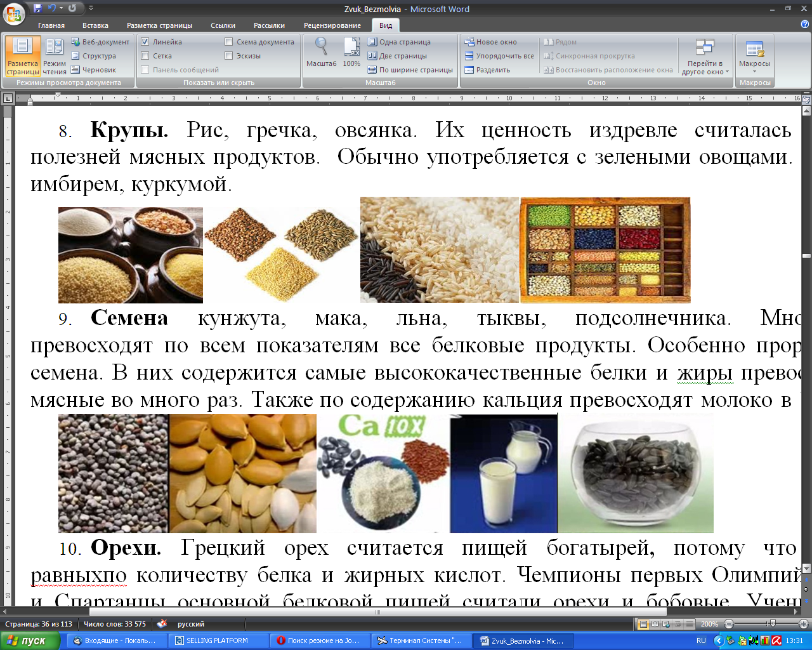Open a Новое окно of the document
This screenshot has height=650, width=812.
[x=491, y=42]
